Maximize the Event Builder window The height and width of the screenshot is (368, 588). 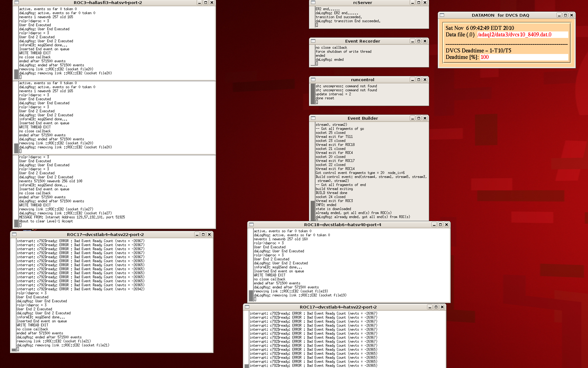click(419, 118)
